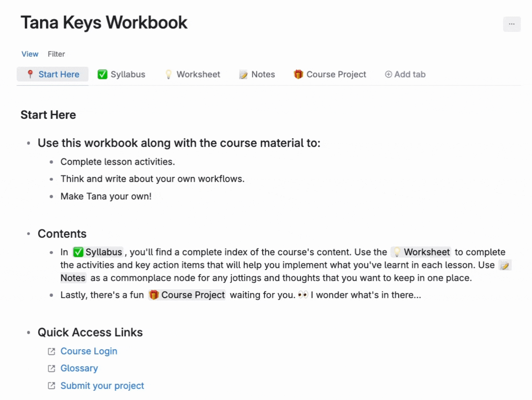The image size is (532, 400).
Task: Click the red pin icon on Start Here tab
Action: click(30, 74)
